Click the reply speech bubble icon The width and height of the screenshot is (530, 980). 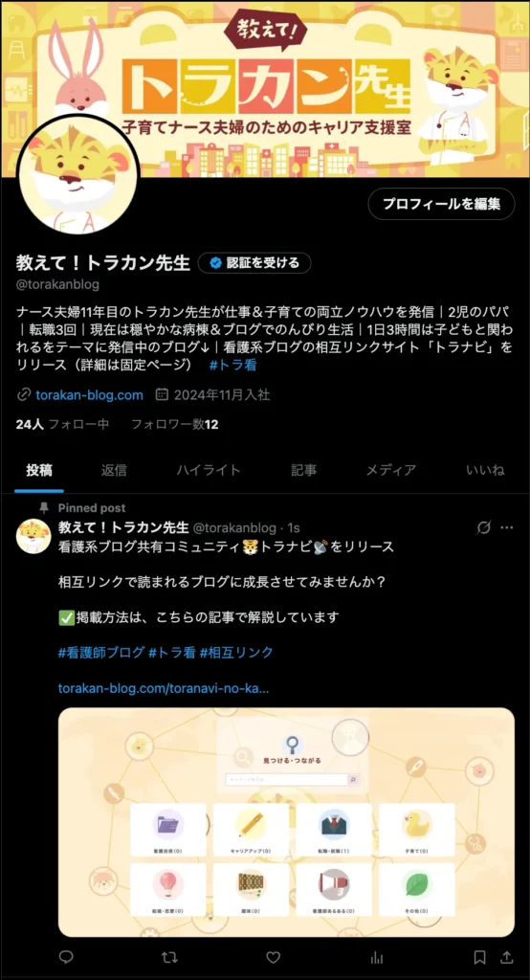(x=66, y=957)
